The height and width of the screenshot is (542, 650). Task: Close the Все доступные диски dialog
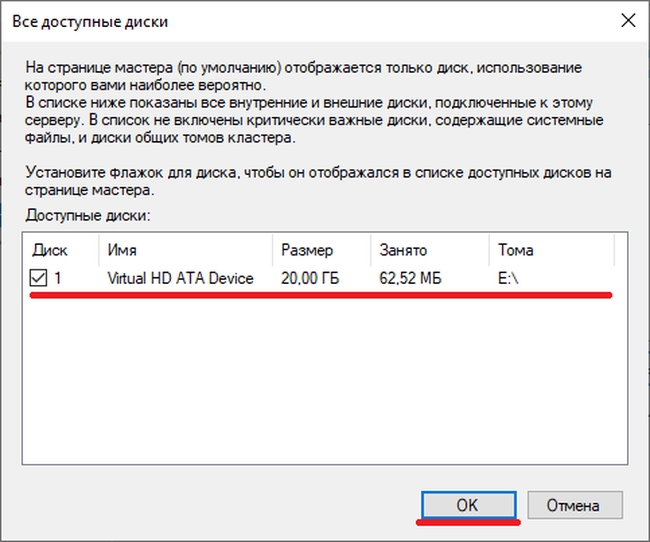point(627,20)
